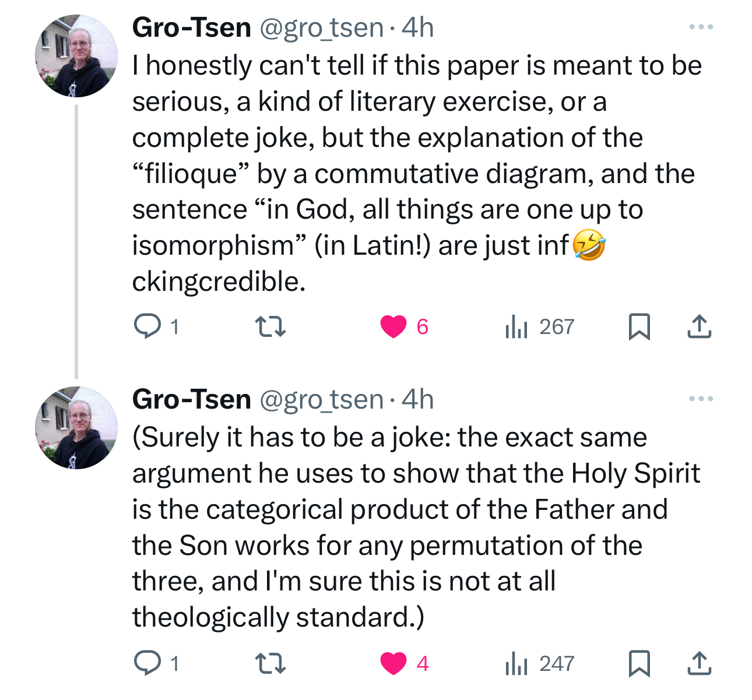This screenshot has height=700, width=752.
Task: Open Gro-Tsen profile from first tweet avatar
Action: 76,56
